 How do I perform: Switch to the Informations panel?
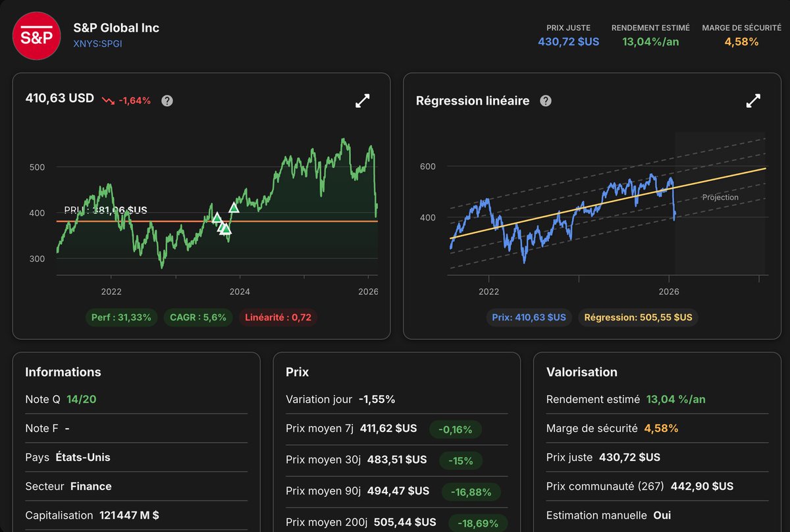63,372
